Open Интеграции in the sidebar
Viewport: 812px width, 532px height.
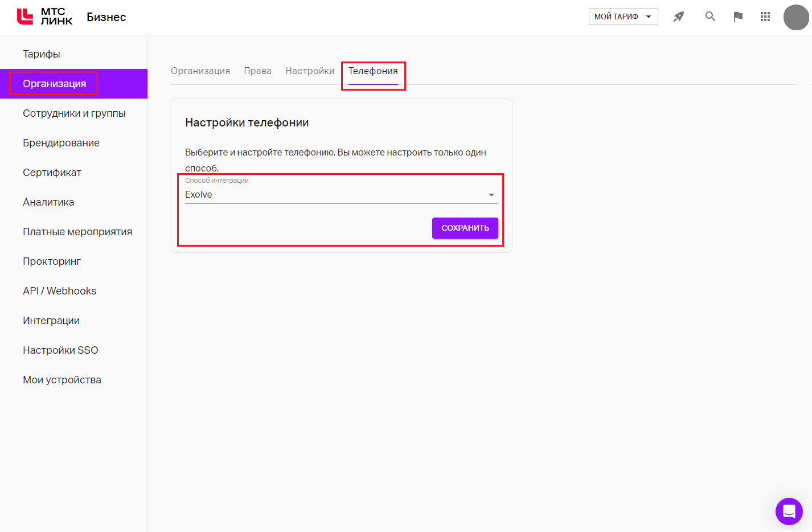point(74,321)
